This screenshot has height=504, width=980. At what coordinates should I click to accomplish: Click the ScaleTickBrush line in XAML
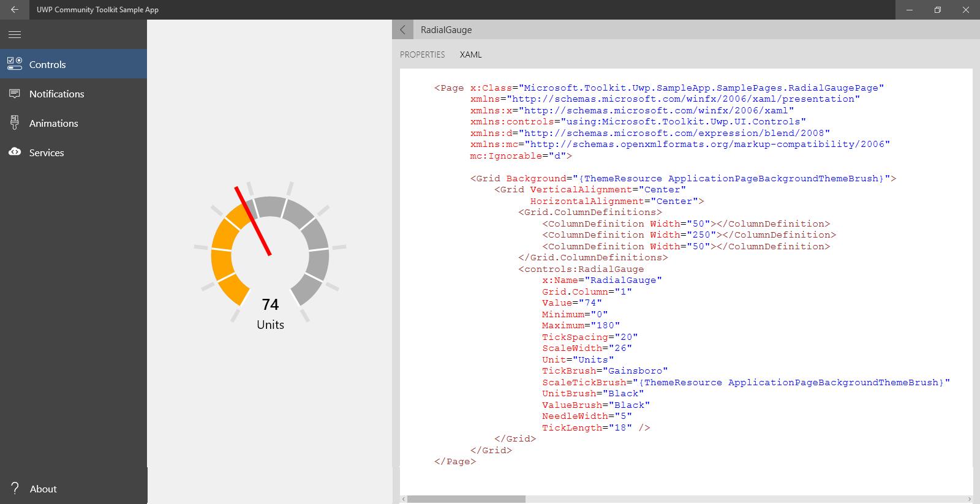pos(746,382)
